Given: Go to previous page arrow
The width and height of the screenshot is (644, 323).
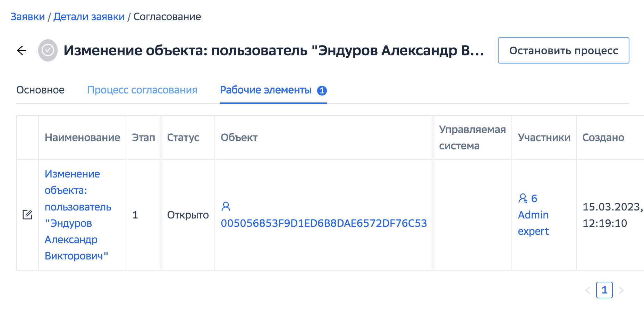Looking at the screenshot, I should [x=588, y=290].
